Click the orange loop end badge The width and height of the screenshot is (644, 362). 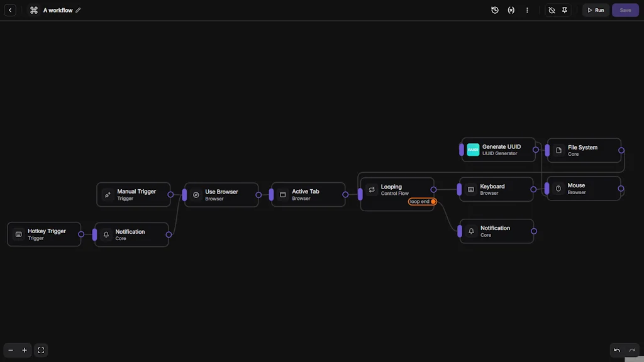tap(421, 201)
